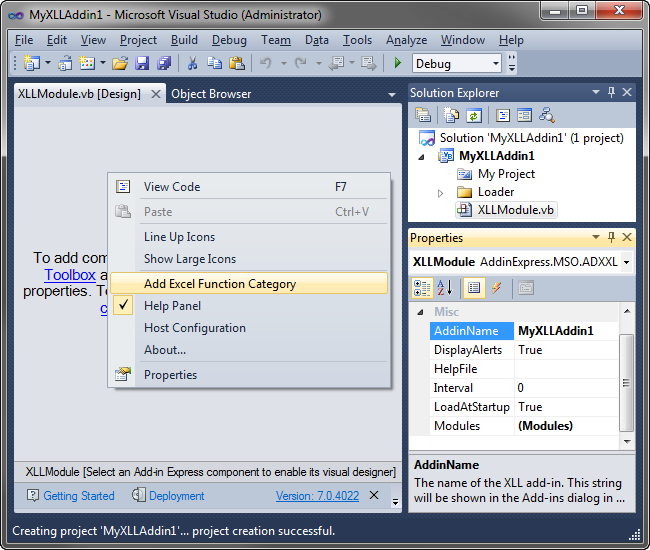Close the XLLModule.vb design tab
Viewport: 650px width, 550px height.
[156, 94]
